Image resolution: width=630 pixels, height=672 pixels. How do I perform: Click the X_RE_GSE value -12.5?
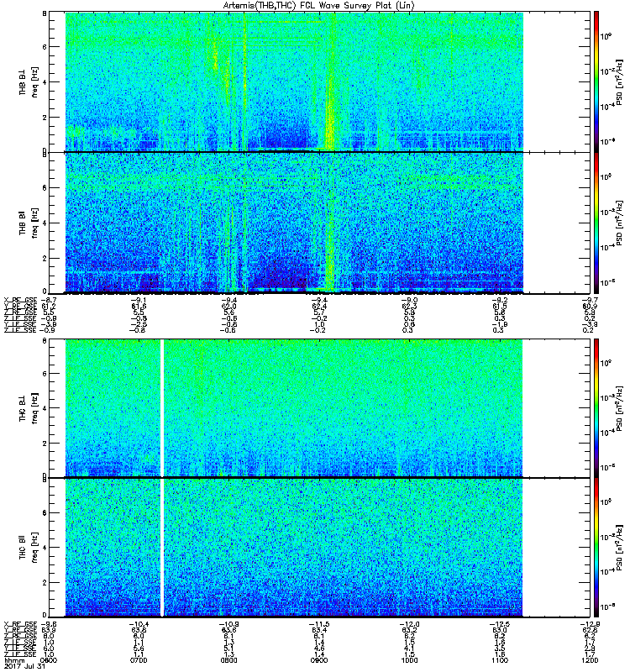[x=500, y=624]
